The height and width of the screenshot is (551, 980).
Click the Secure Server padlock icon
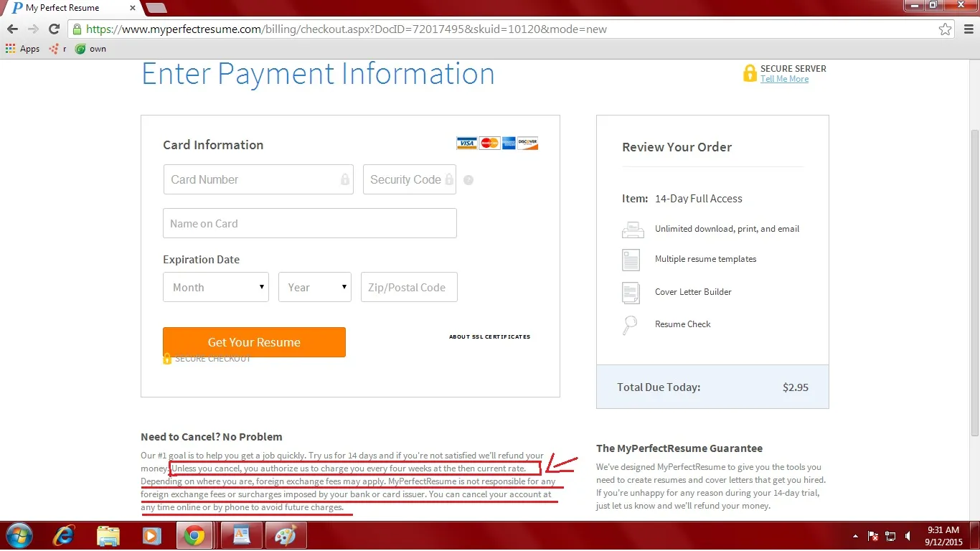[x=750, y=73]
